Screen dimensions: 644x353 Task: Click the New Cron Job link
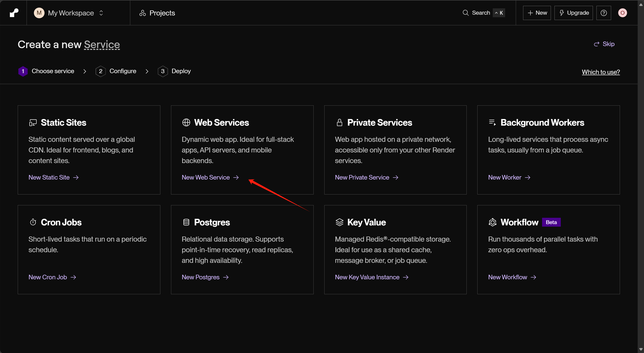tap(52, 277)
